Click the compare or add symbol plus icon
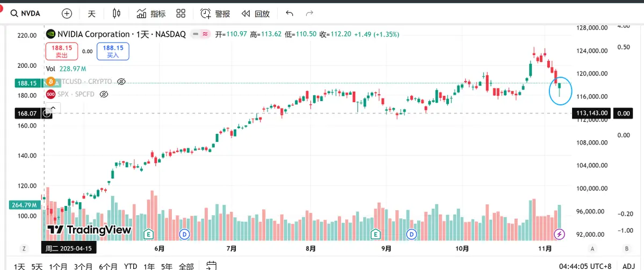Screen dimensions: 644x270 coord(67,13)
